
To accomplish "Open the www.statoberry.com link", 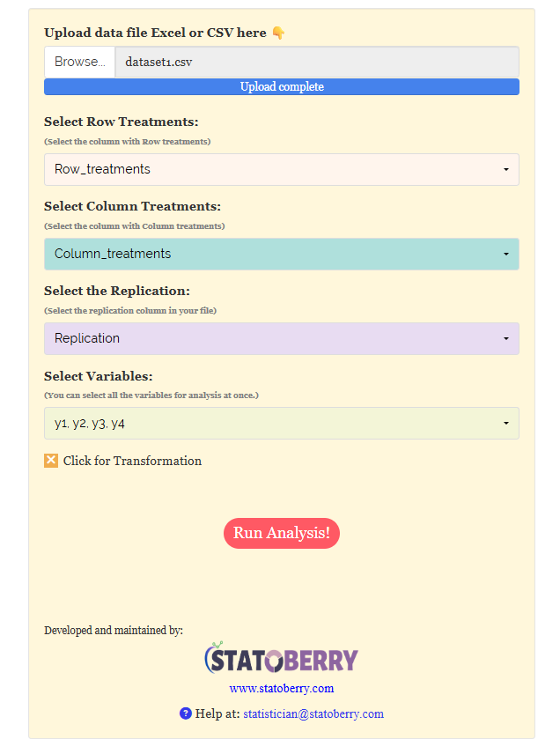I will 282,689.
